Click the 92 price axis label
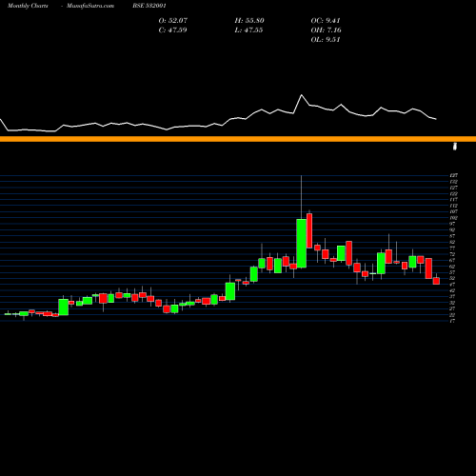The height and width of the screenshot is (476, 476). tap(452, 229)
